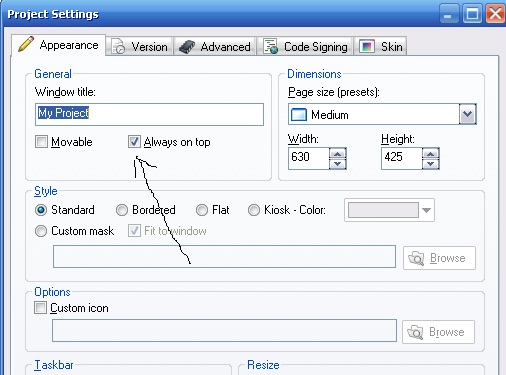The height and width of the screenshot is (375, 506).
Task: Switch to the Code Signing tab
Action: (x=306, y=46)
